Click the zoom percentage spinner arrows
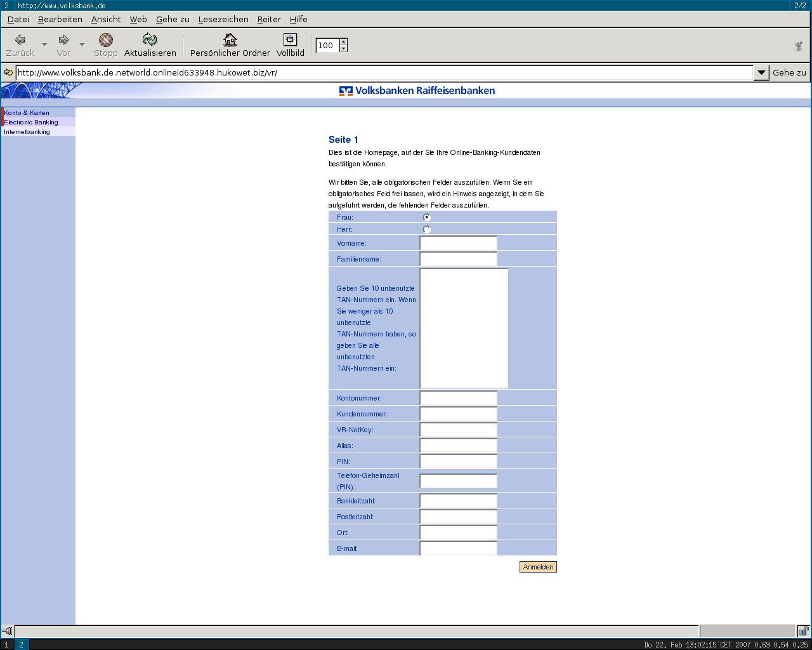812x650 pixels. [343, 45]
